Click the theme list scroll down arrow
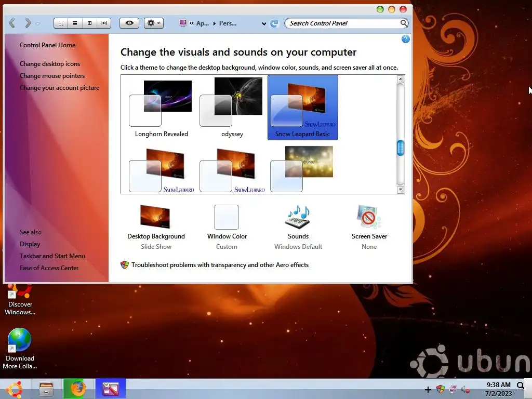 click(x=401, y=190)
